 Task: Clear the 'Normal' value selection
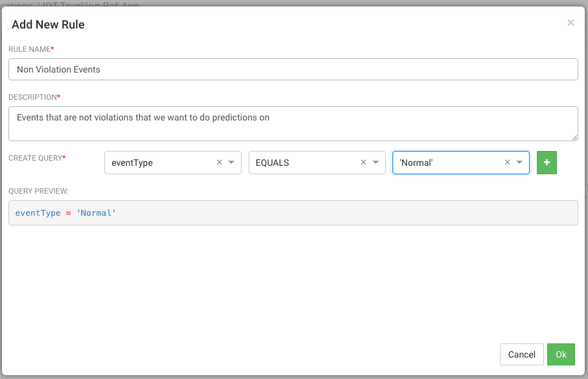pyautogui.click(x=508, y=163)
